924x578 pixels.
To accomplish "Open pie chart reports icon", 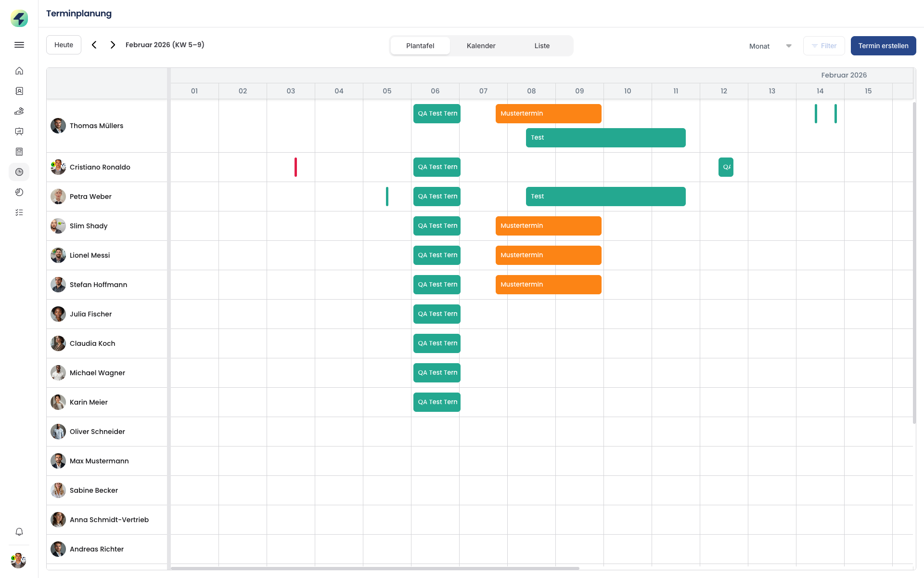I will (19, 192).
